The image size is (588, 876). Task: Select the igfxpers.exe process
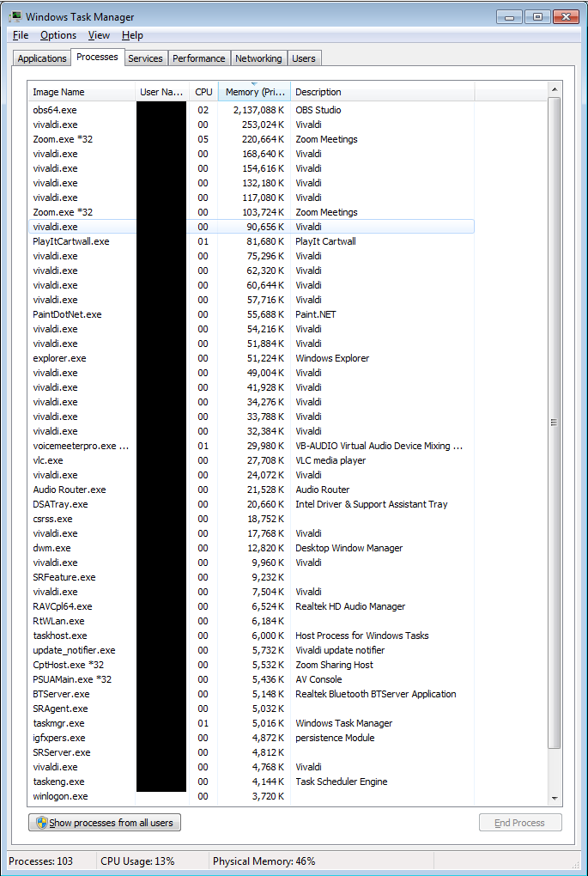(x=252, y=738)
